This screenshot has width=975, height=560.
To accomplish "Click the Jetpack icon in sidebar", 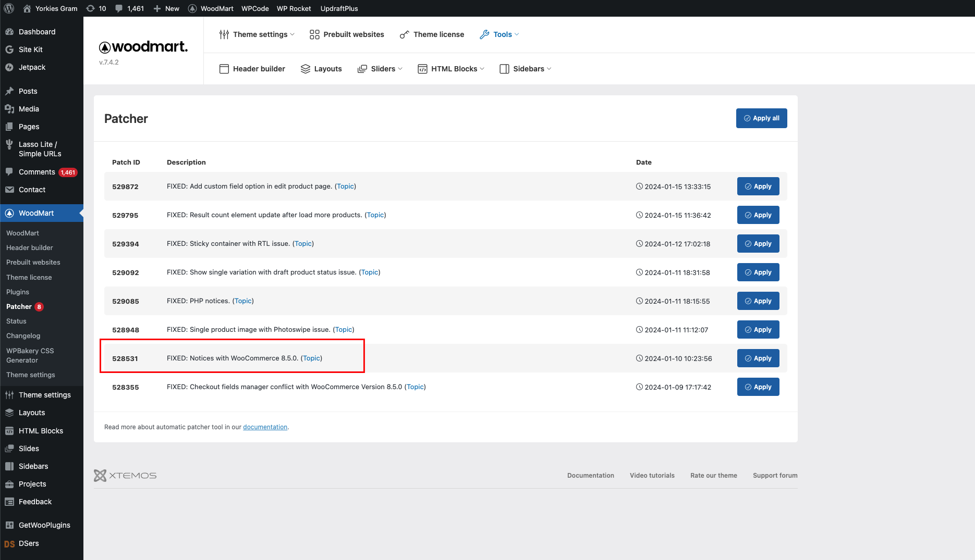I will tap(9, 67).
